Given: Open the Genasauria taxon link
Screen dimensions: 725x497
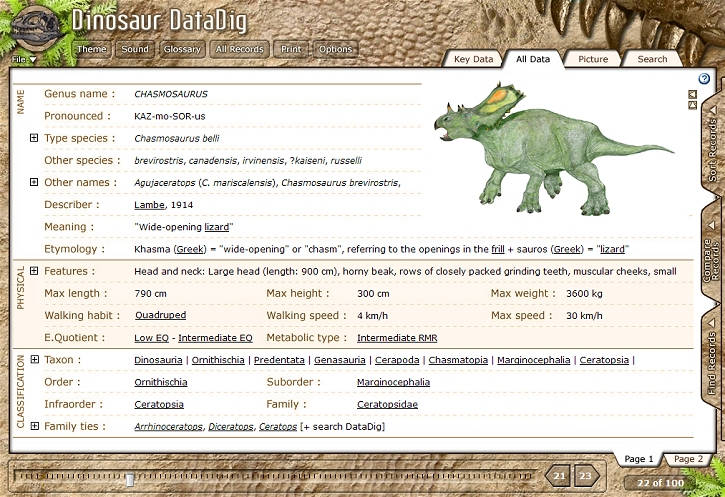Looking at the screenshot, I should point(339,360).
